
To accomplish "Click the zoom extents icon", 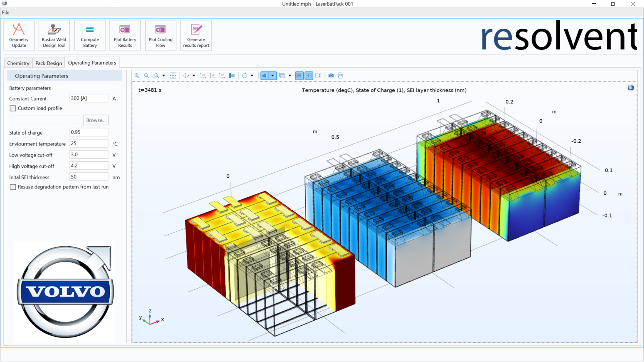I will coord(173,76).
